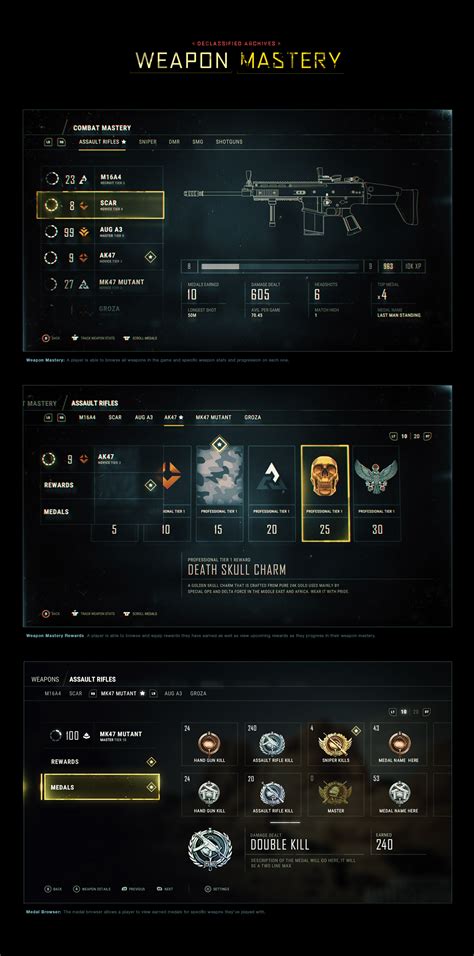Click the diamond badge on camo reward

point(219,445)
